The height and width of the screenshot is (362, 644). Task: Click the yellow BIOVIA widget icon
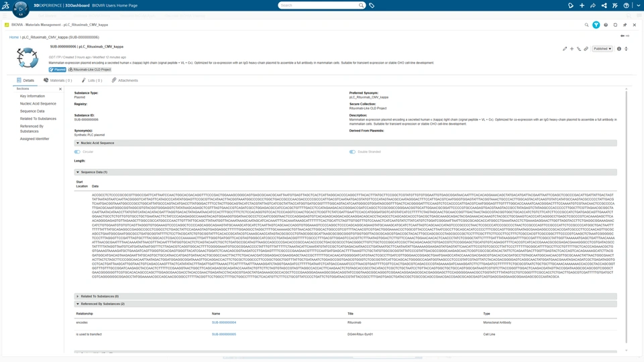pyautogui.click(x=7, y=25)
